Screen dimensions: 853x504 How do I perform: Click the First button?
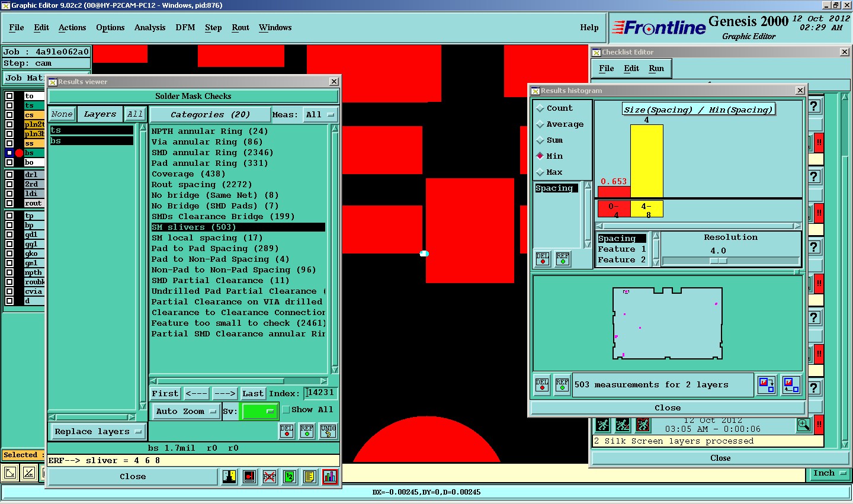[165, 393]
